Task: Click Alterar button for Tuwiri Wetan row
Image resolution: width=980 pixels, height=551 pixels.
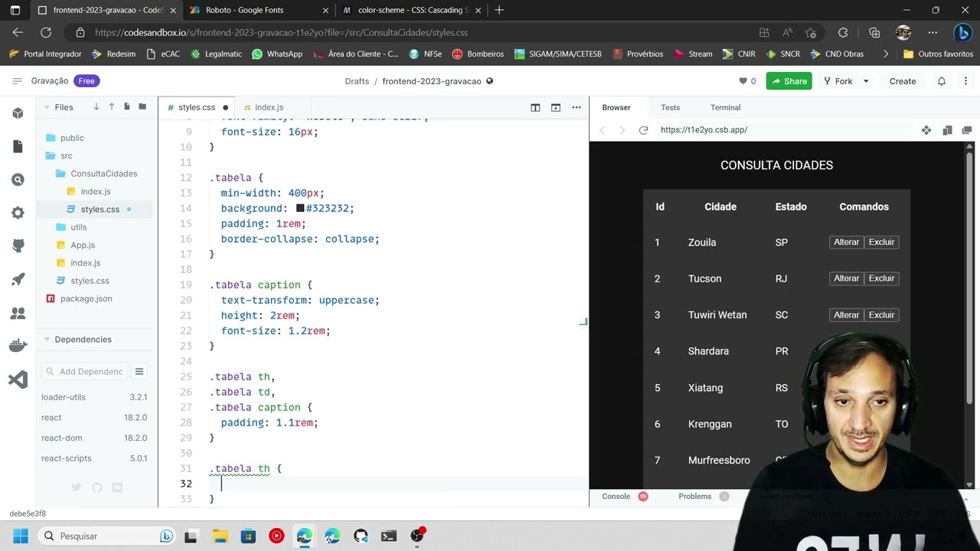Action: click(x=846, y=315)
